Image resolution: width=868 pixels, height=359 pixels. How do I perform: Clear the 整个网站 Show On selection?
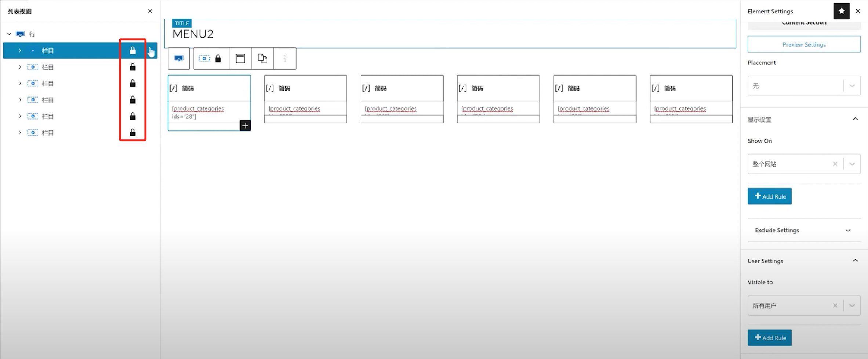click(x=835, y=164)
